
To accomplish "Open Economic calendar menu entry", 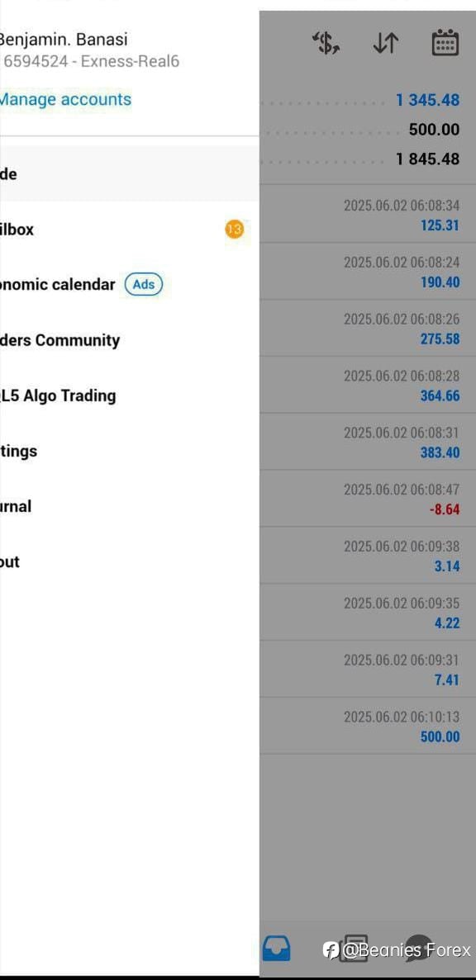I will coord(58,285).
